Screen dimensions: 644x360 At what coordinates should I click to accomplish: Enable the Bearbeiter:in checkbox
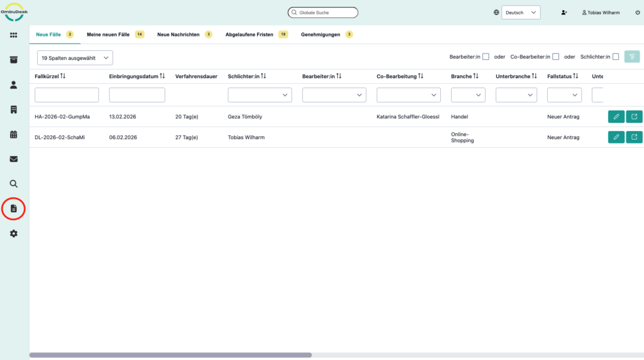486,57
